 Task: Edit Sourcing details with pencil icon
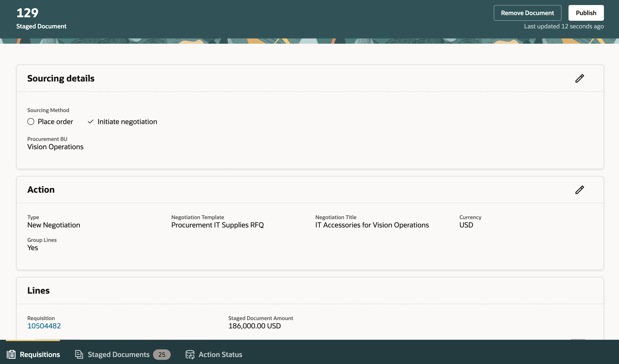pyautogui.click(x=579, y=78)
